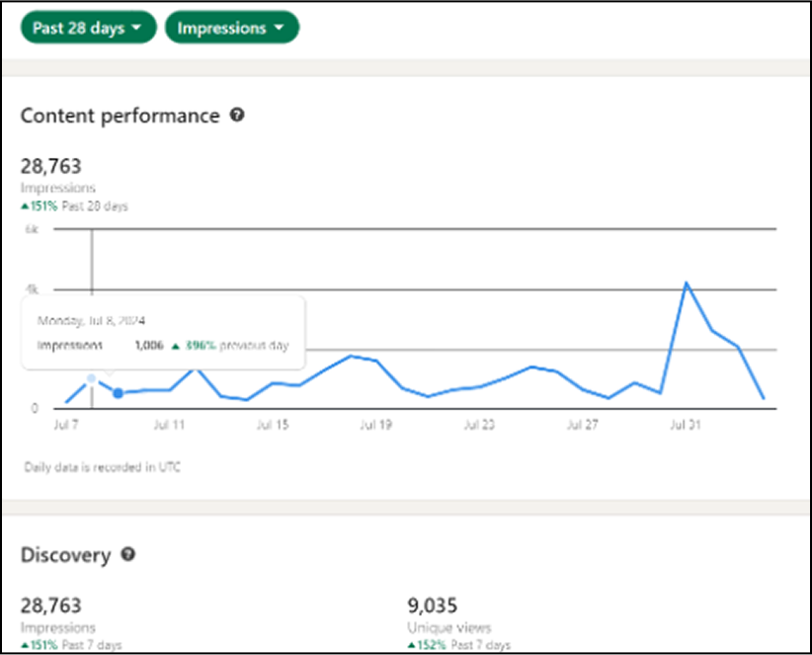812x655 pixels.
Task: Click Content performance's 28,763 total
Action: click(51, 166)
